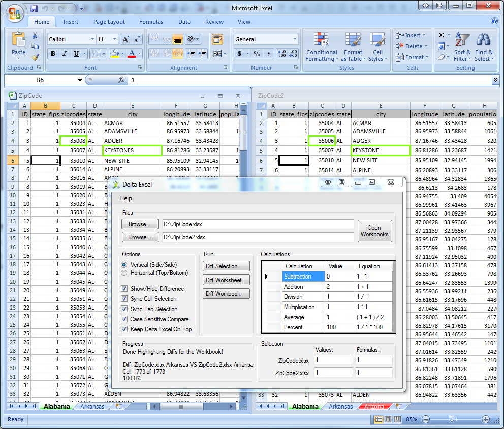
Task: Open the font size dropdown
Action: tap(114, 39)
